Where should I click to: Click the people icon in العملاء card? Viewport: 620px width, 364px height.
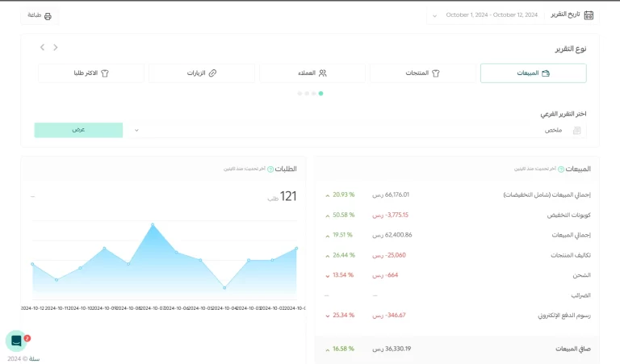click(x=323, y=73)
